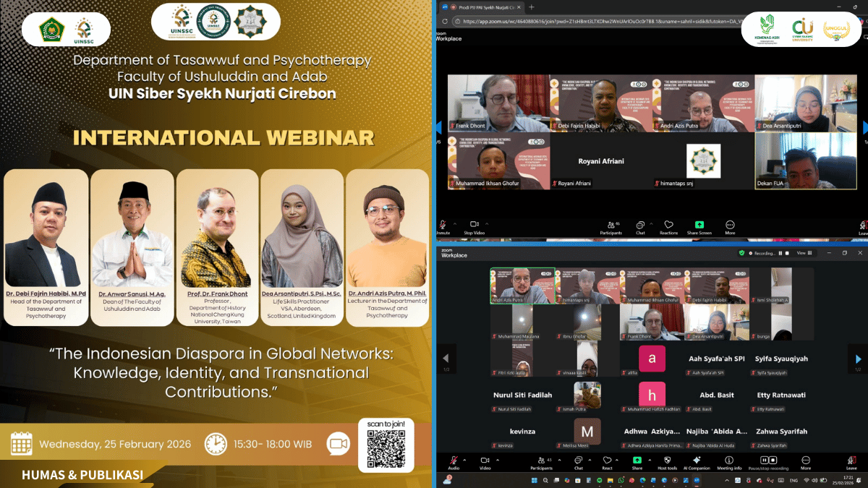The width and height of the screenshot is (868, 488).
Task: Open WhatsApp from the Windows taskbar
Action: tap(621, 480)
